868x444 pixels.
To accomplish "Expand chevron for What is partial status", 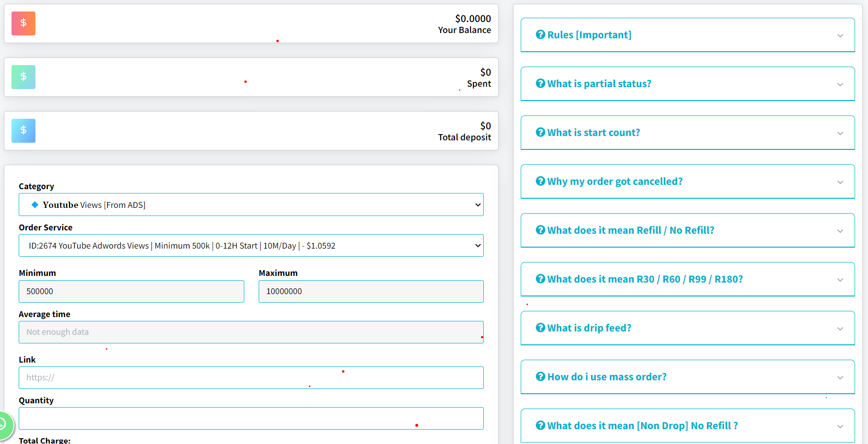I will pos(840,84).
